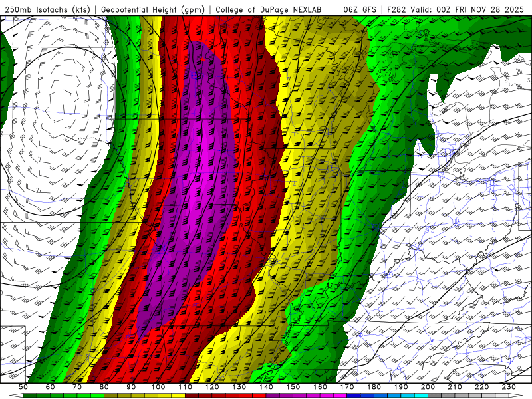Click the '190' colorbar scale label
The height and width of the screenshot is (399, 532).
click(x=401, y=387)
